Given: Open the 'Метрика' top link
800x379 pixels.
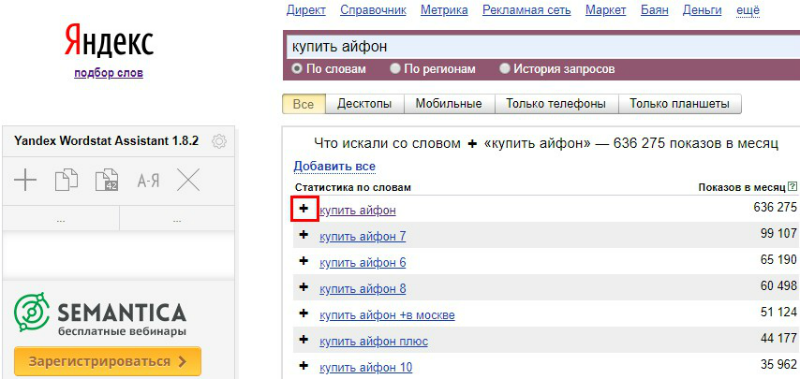Looking at the screenshot, I should point(444,10).
